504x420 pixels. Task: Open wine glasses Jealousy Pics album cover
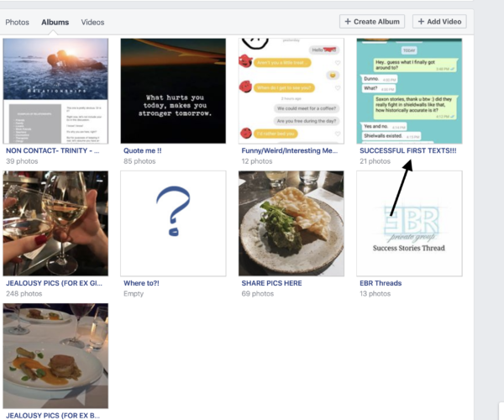(55, 223)
